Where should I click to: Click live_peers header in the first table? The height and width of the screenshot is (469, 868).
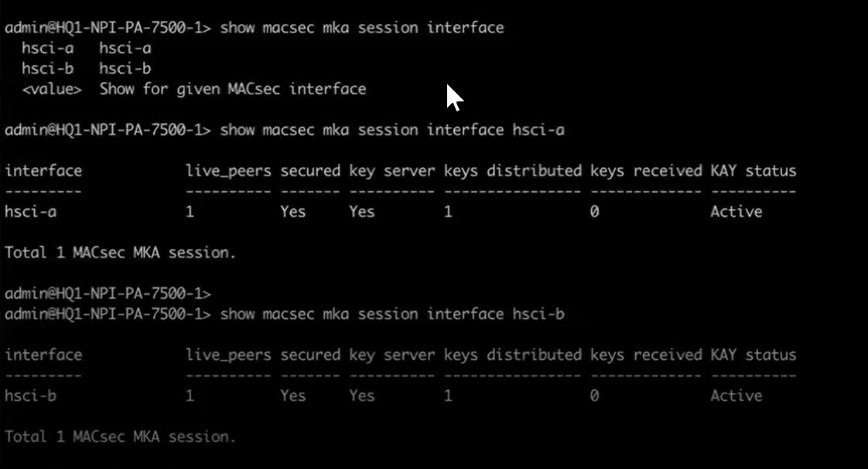point(228,171)
